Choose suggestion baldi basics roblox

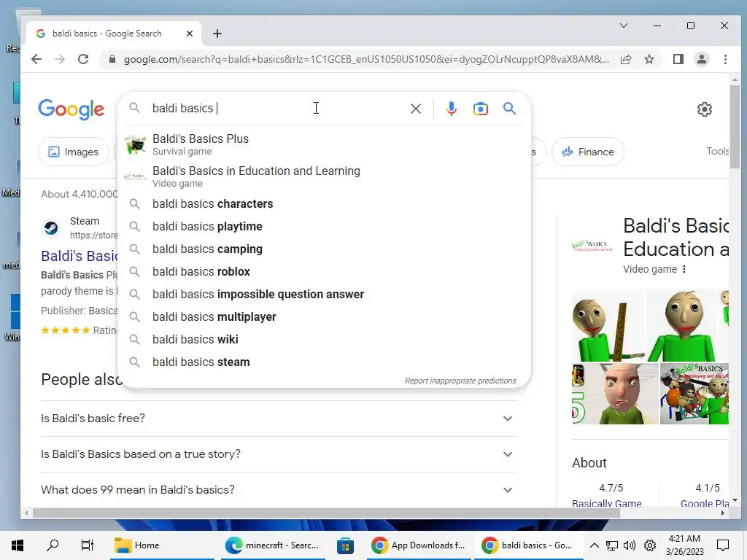(324, 271)
